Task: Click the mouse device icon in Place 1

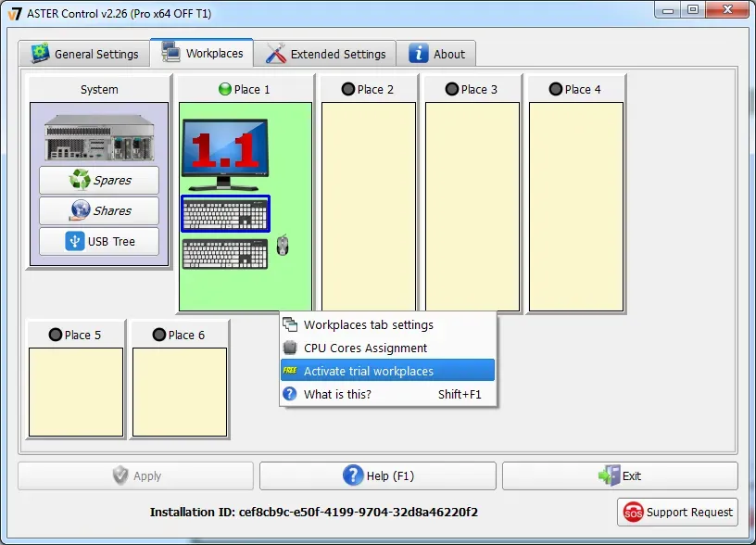Action: pyautogui.click(x=283, y=246)
